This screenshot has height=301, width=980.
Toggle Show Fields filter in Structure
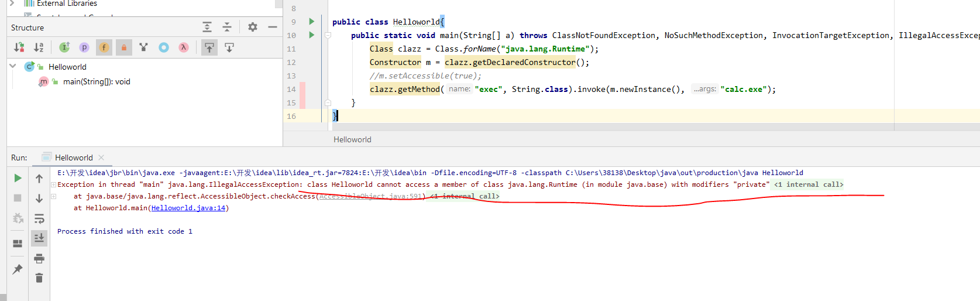pyautogui.click(x=104, y=47)
